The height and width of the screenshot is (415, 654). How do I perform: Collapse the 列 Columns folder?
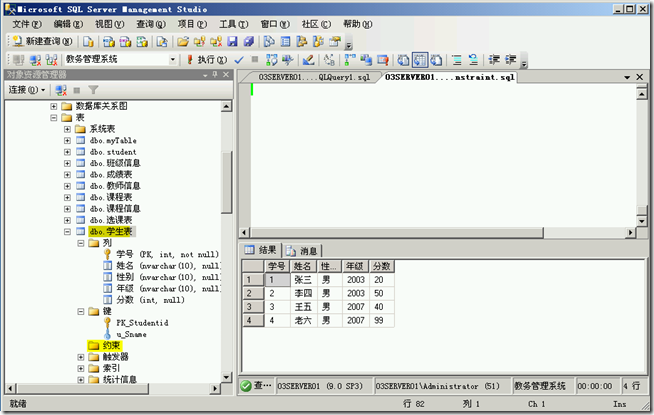81,243
